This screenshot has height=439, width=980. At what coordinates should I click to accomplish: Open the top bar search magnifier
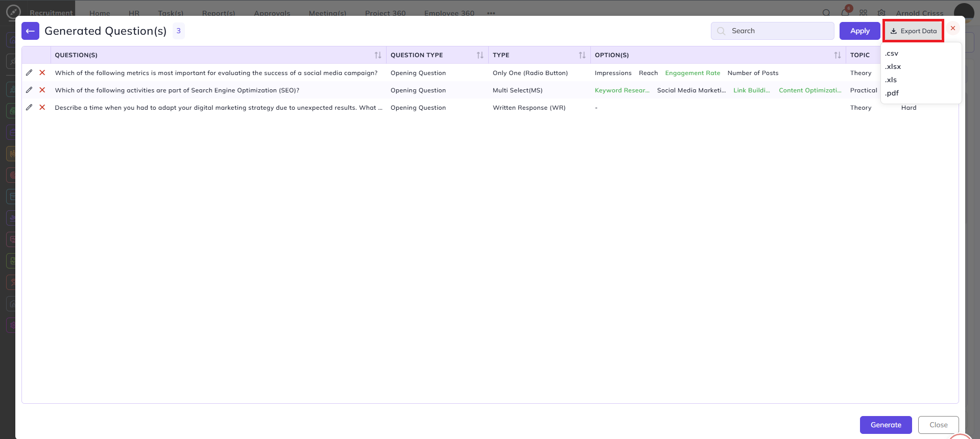point(826,13)
